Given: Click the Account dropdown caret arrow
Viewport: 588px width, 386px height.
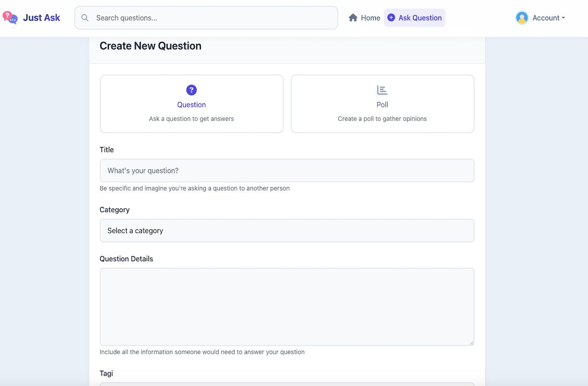Looking at the screenshot, I should coord(563,18).
